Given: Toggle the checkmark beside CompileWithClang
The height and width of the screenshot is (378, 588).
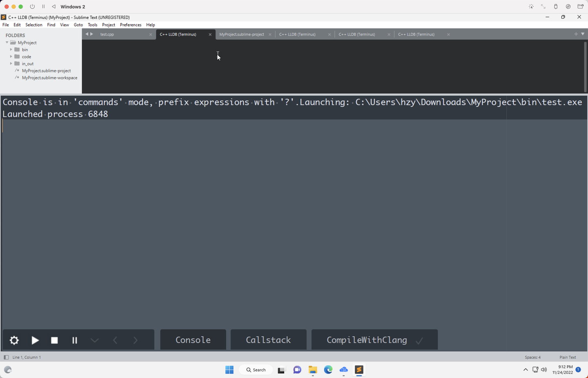Looking at the screenshot, I should [420, 340].
